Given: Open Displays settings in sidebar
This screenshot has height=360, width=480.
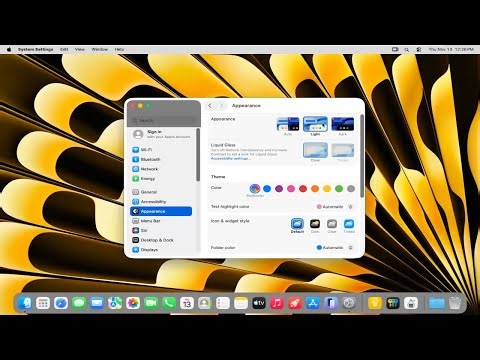Looking at the screenshot, I should (161, 250).
